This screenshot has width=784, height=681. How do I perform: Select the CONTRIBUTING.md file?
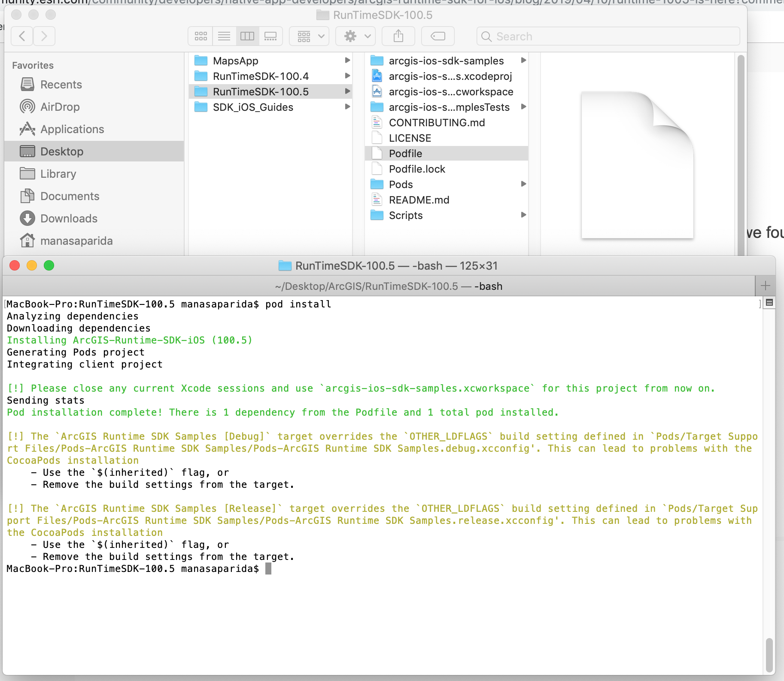click(x=447, y=122)
